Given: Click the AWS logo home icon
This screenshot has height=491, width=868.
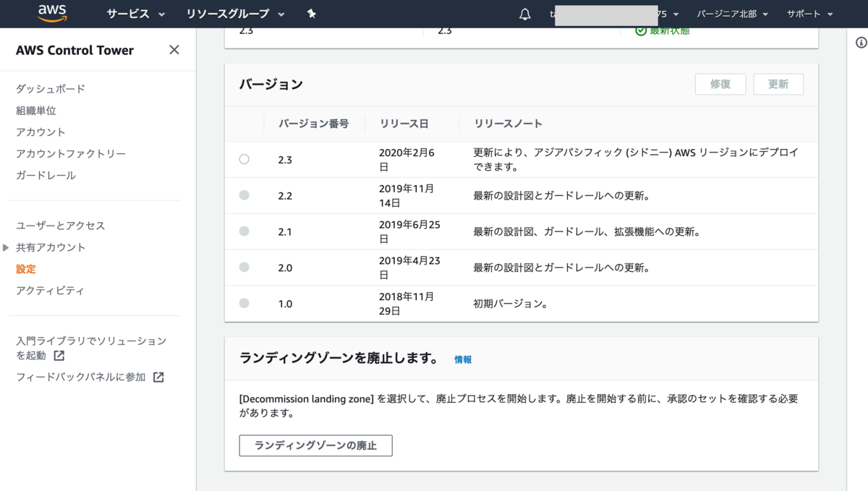Looking at the screenshot, I should [x=52, y=13].
